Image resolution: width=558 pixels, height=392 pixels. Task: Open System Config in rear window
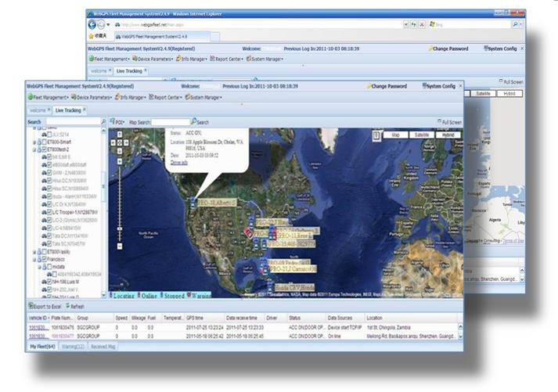(500, 49)
